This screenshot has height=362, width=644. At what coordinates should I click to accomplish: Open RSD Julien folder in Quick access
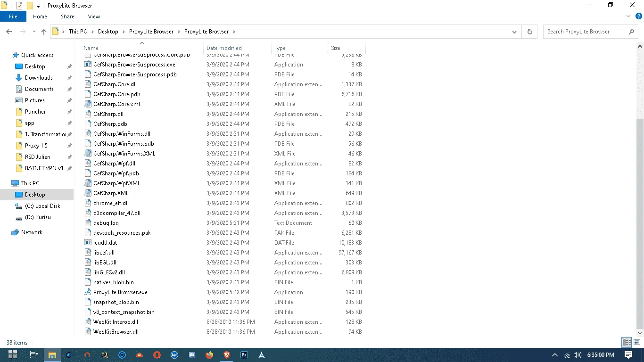38,157
